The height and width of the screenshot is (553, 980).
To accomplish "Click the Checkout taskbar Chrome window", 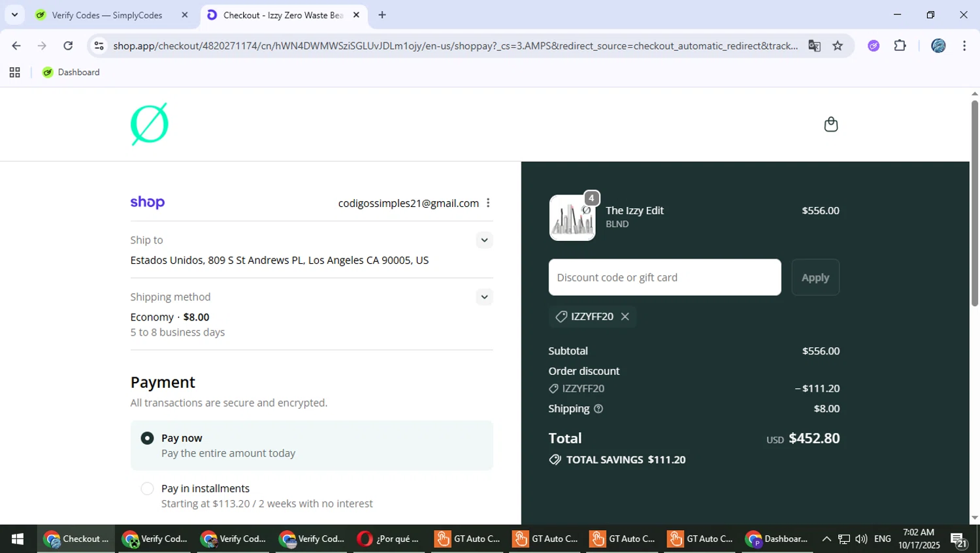I will click(x=76, y=539).
